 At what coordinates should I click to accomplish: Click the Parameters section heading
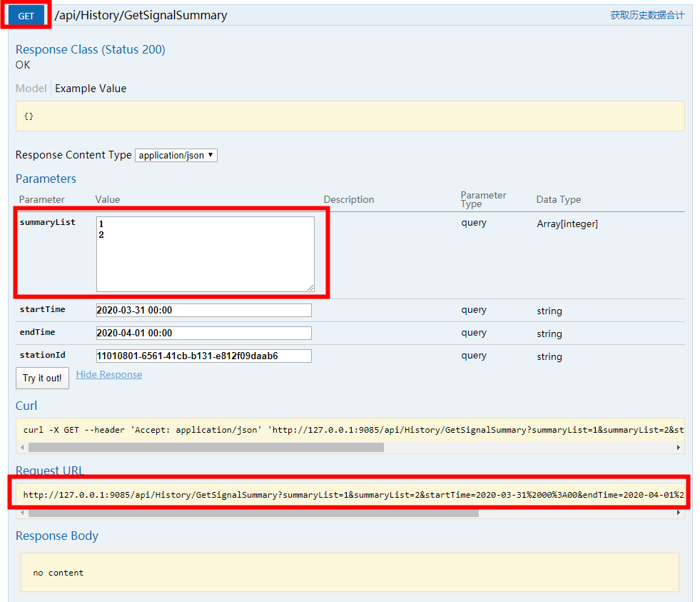point(46,179)
